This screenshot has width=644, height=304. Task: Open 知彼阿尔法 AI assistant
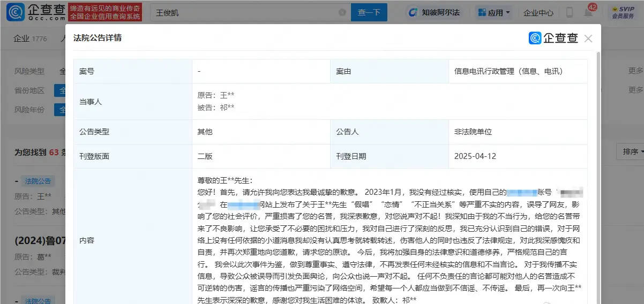434,12
